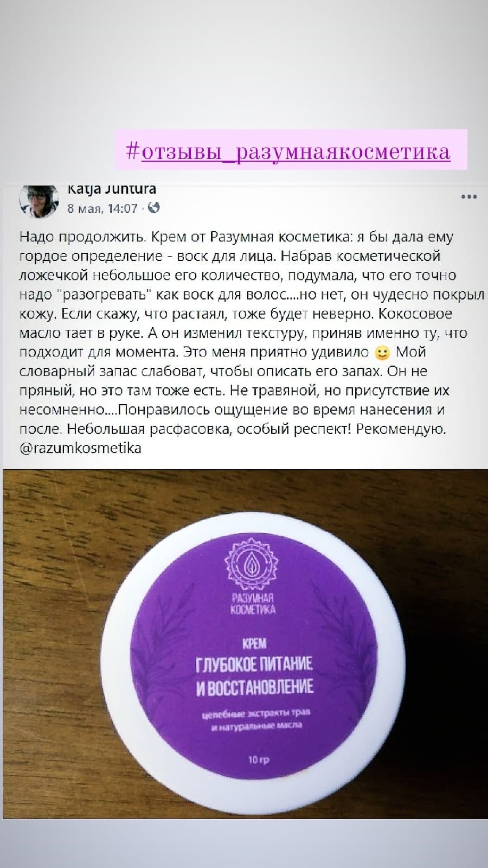Click the Разумная косметика brand name on jar
Screen dimensions: 488x868
coord(253,603)
